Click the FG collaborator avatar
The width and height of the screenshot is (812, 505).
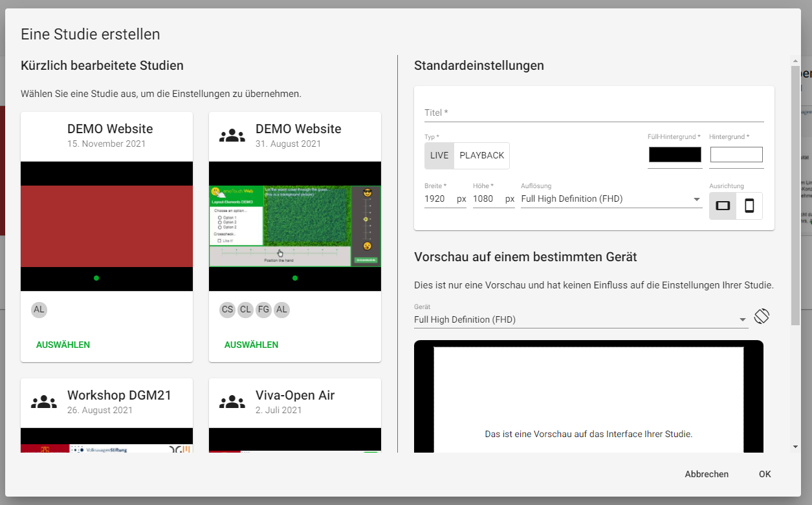tap(263, 310)
